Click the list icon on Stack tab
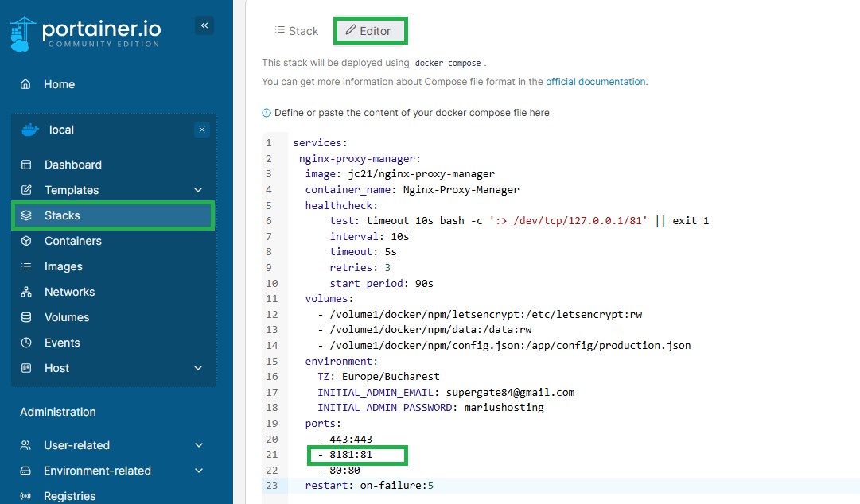 [x=280, y=29]
